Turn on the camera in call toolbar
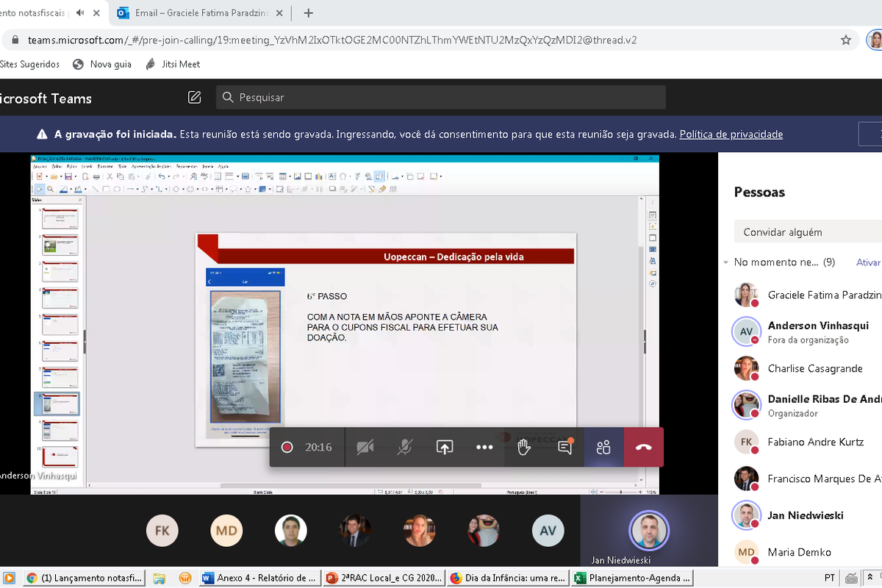Screen dimensions: 882x588 (365, 447)
